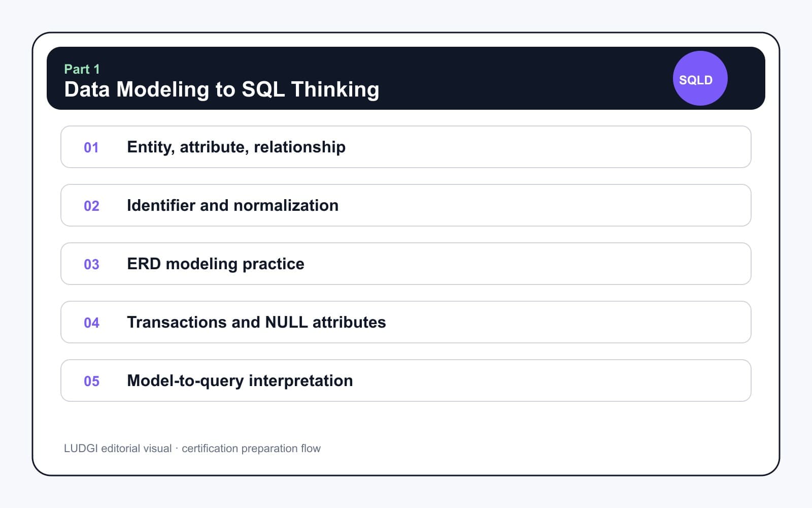812x508 pixels.
Task: Click the Part 1 green label
Action: tap(82, 69)
